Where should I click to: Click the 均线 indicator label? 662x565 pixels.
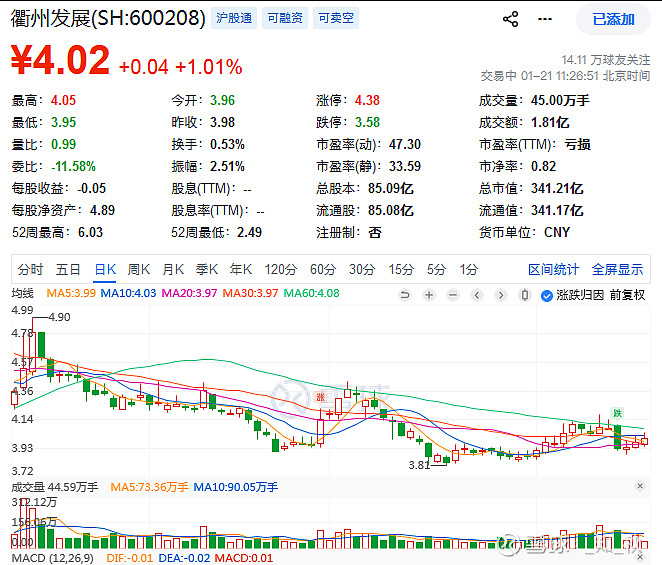pyautogui.click(x=22, y=293)
